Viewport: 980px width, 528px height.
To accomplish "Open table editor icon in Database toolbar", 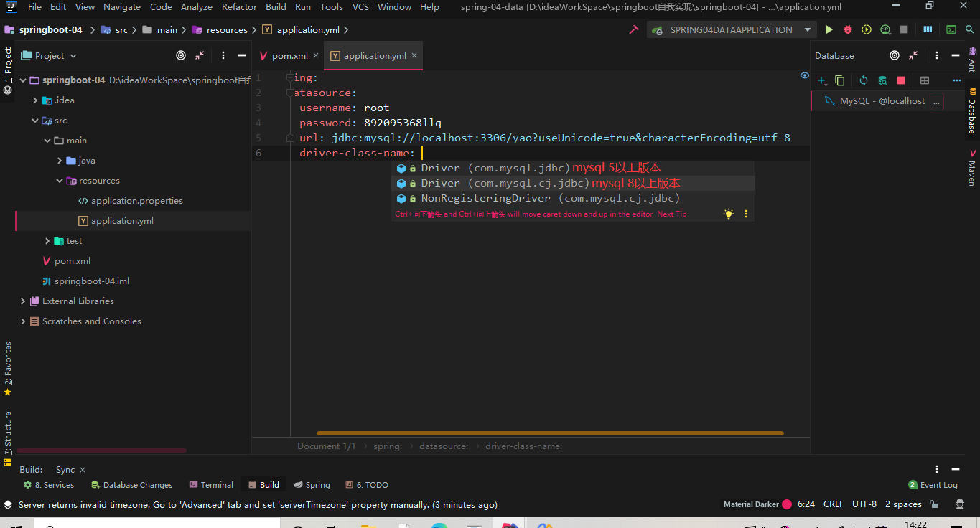I will [925, 81].
